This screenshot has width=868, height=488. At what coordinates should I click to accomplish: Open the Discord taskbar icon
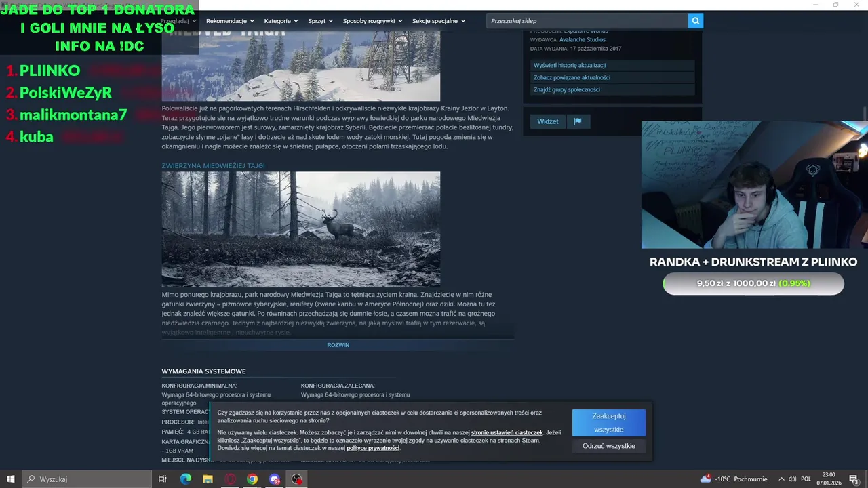[x=275, y=479]
